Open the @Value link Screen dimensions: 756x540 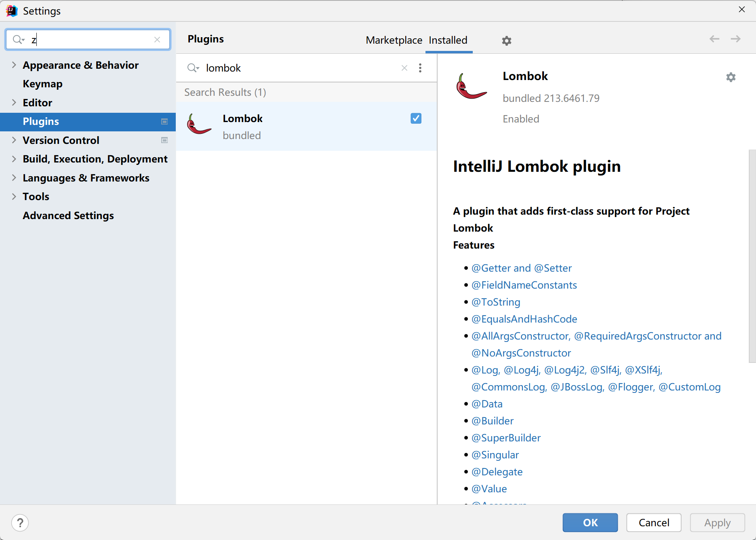pos(489,489)
